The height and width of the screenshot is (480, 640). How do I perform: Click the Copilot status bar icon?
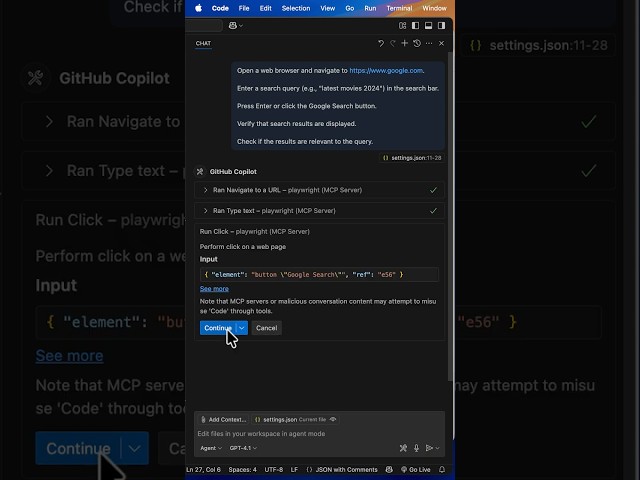(x=389, y=470)
